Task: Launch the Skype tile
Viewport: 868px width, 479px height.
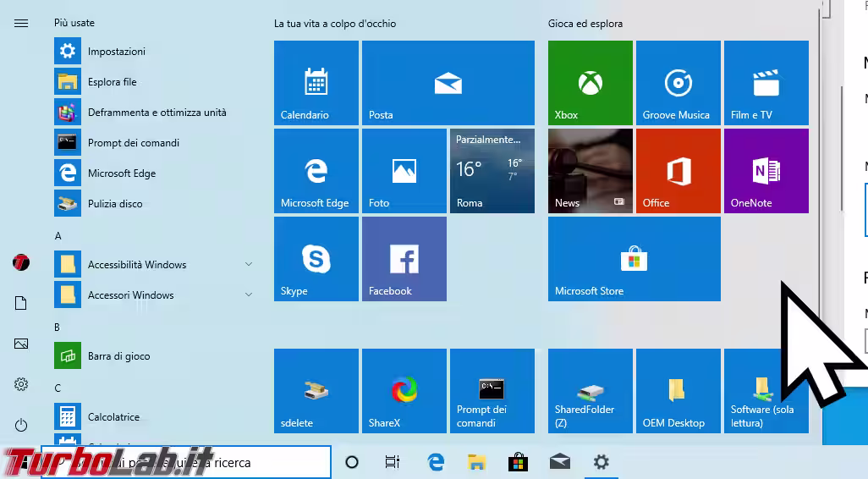Action: (x=316, y=259)
